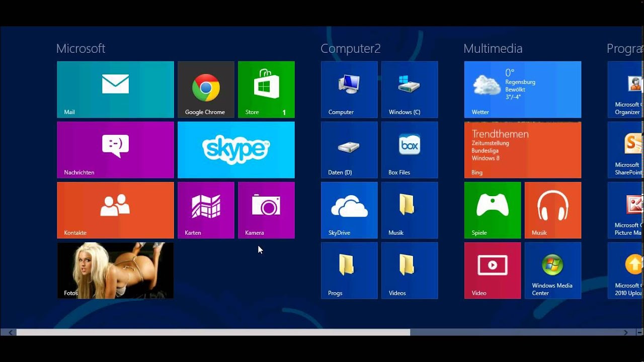Image resolution: width=644 pixels, height=362 pixels.
Task: Launch Google Chrome tile
Action: (x=206, y=89)
